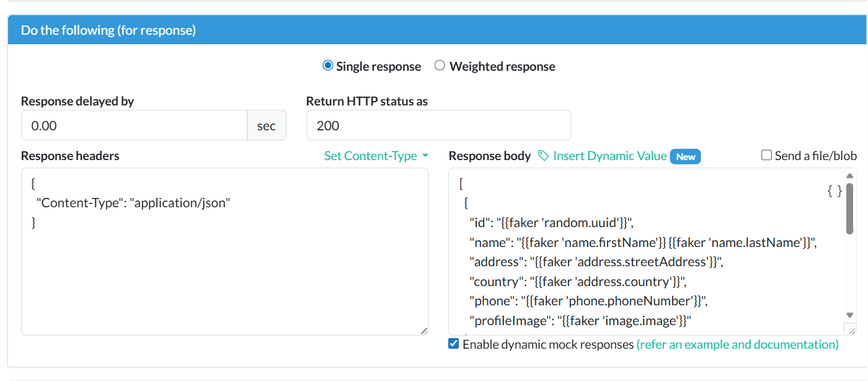Screen dimensions: 868x381
Task: Select the Single response radio button
Action: point(327,65)
